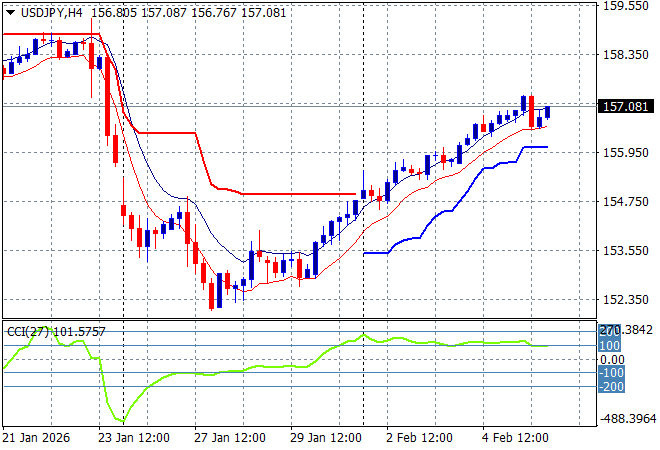Image resolution: width=660 pixels, height=450 pixels.
Task: Open the chart menu triangle beside USDJPY
Action: tap(11, 13)
